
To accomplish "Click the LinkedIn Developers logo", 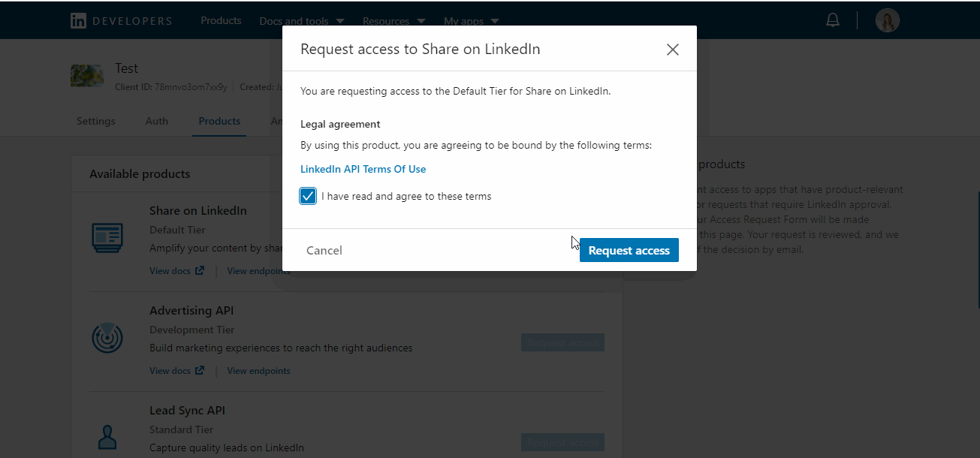I will click(121, 21).
